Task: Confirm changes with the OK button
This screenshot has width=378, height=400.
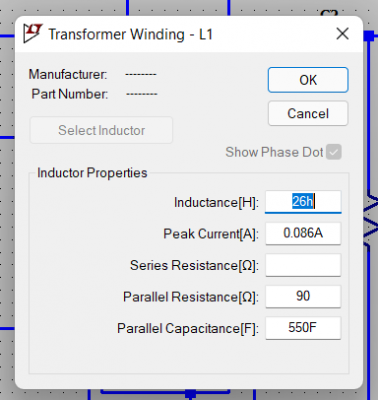Action: point(308,80)
